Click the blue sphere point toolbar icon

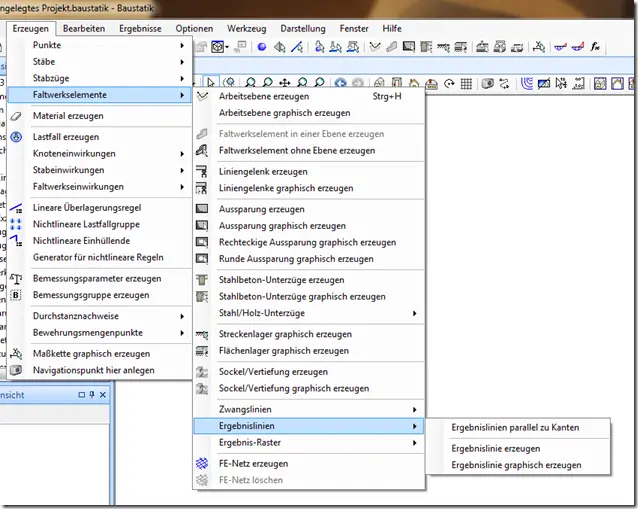coord(262,47)
